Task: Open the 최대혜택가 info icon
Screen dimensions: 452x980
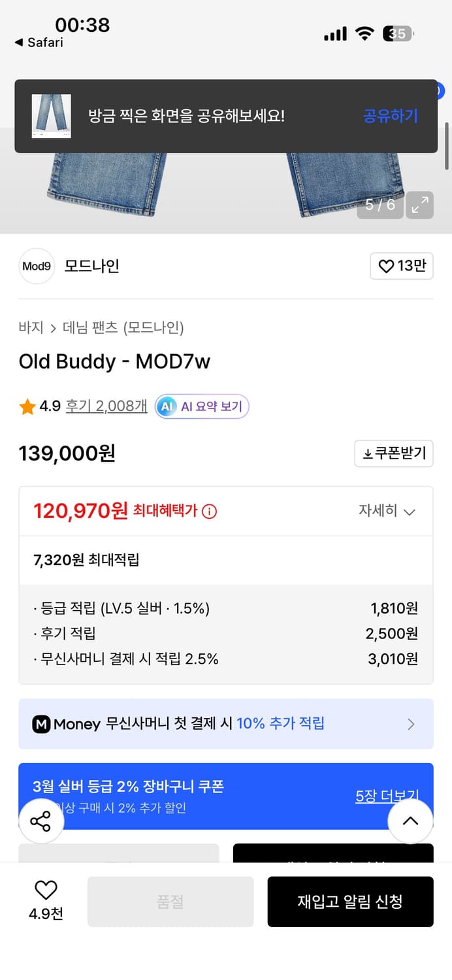Action: (x=208, y=511)
